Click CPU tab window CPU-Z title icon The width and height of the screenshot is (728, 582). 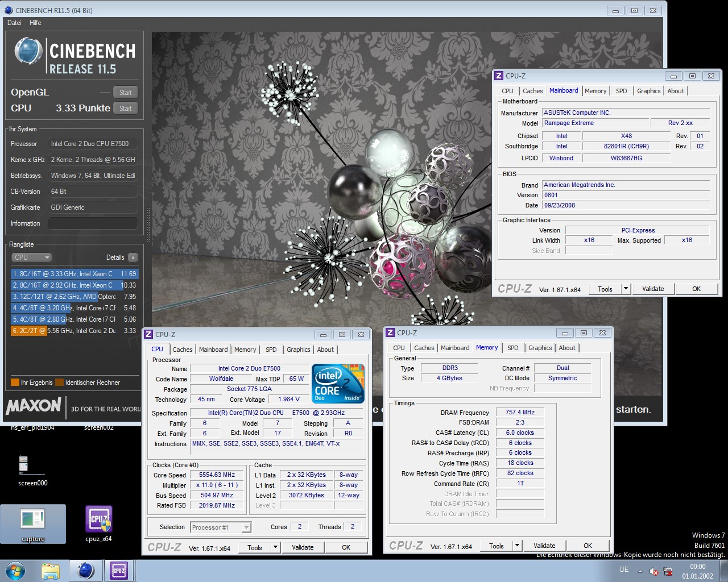(x=148, y=334)
